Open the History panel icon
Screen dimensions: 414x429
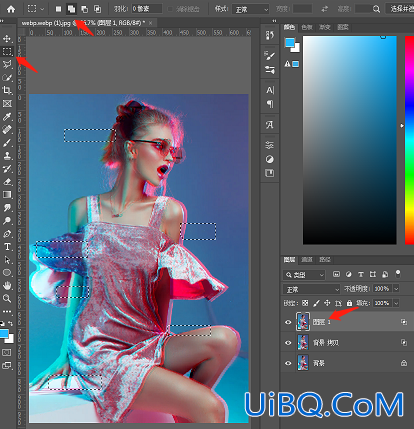(x=270, y=35)
